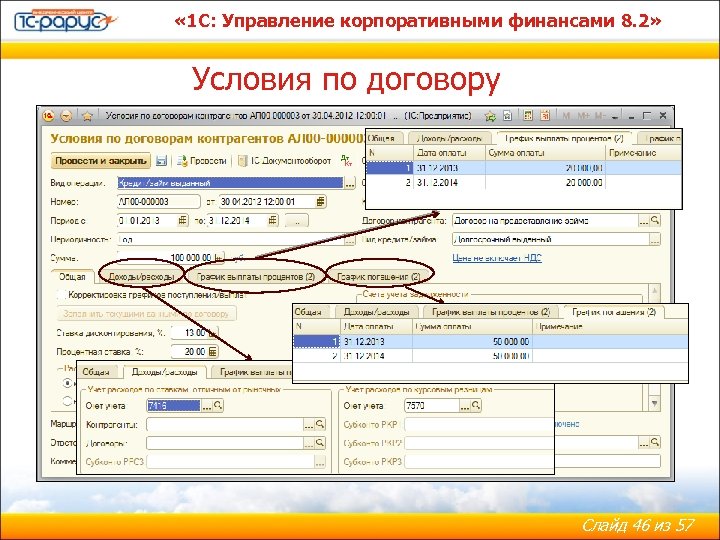Viewport: 720px width, 540px height.
Task: Add to favorites with green-plus star icon
Action: pyautogui.click(x=490, y=116)
